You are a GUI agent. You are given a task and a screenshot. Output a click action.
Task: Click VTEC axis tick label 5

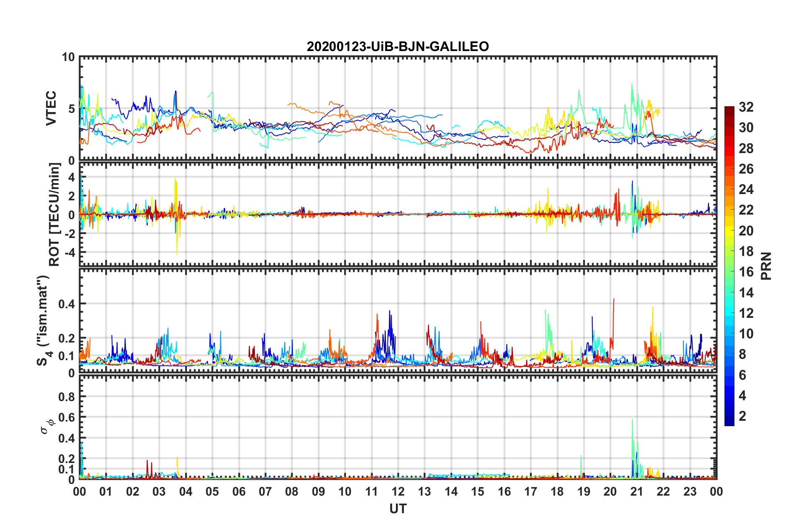71,109
